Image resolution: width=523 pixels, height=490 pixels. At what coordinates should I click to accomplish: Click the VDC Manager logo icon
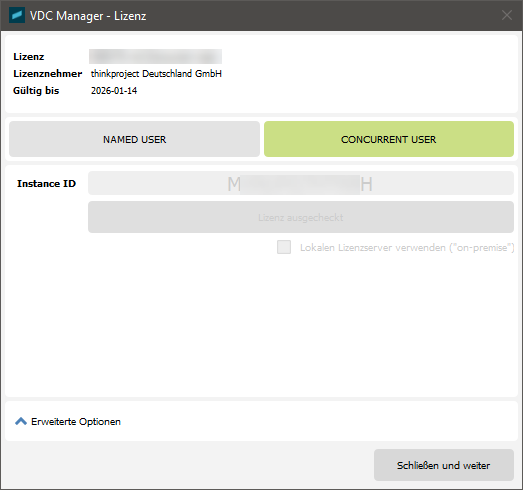click(17, 15)
